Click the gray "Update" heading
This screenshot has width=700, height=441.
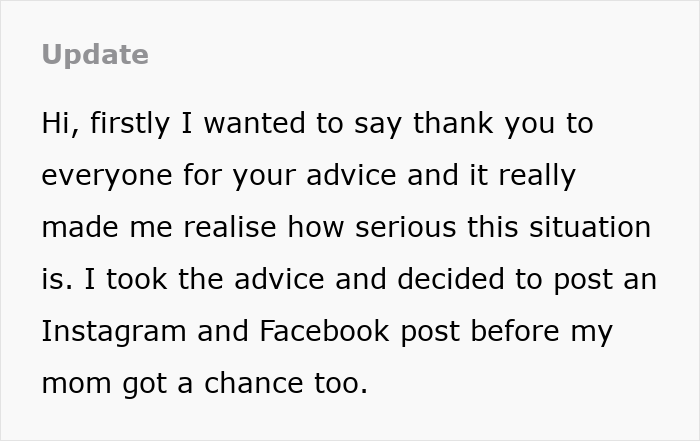[x=95, y=55]
